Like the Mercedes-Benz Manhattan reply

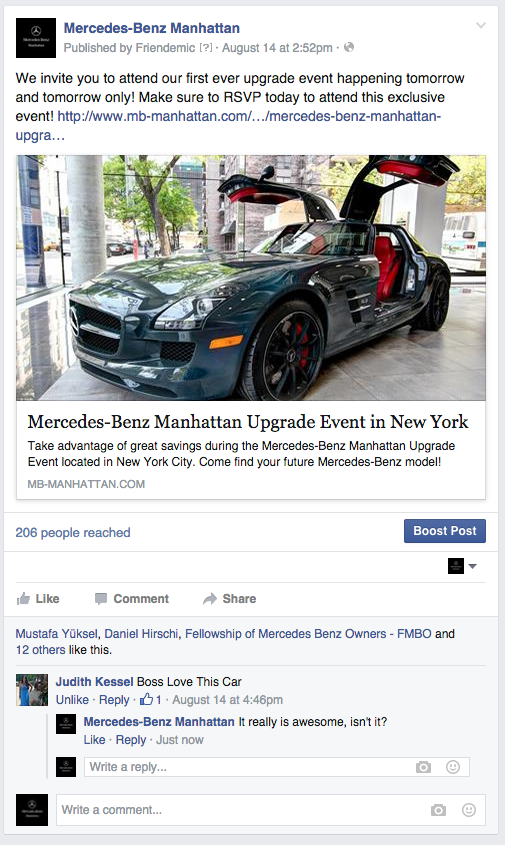coord(94,740)
